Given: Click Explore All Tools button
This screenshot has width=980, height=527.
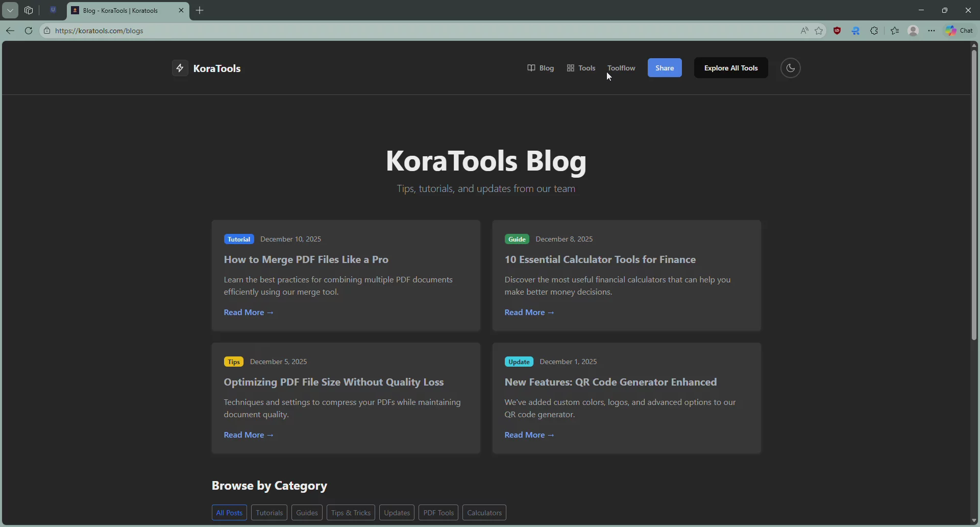Looking at the screenshot, I should pyautogui.click(x=731, y=68).
